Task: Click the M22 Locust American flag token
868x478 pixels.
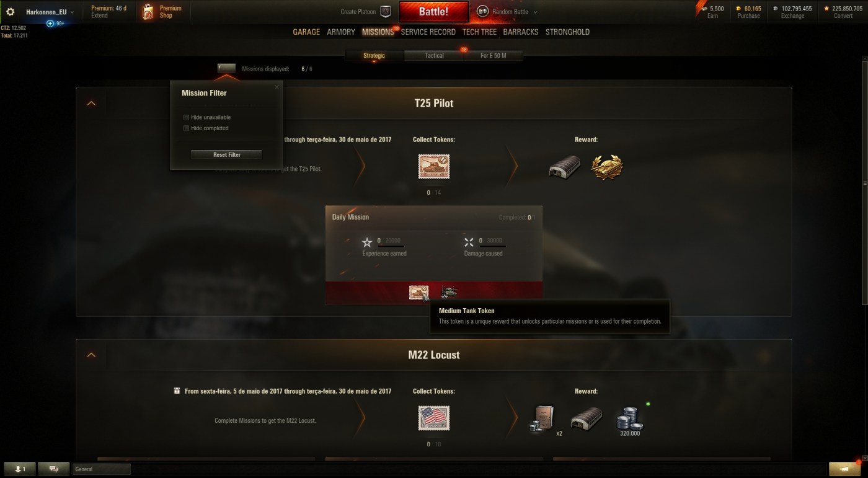Action: 434,418
